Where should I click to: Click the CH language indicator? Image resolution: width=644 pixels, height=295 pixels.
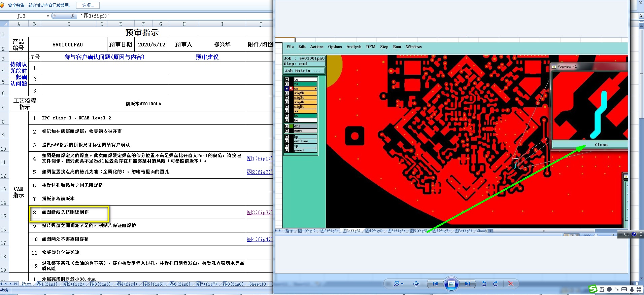(x=626, y=234)
